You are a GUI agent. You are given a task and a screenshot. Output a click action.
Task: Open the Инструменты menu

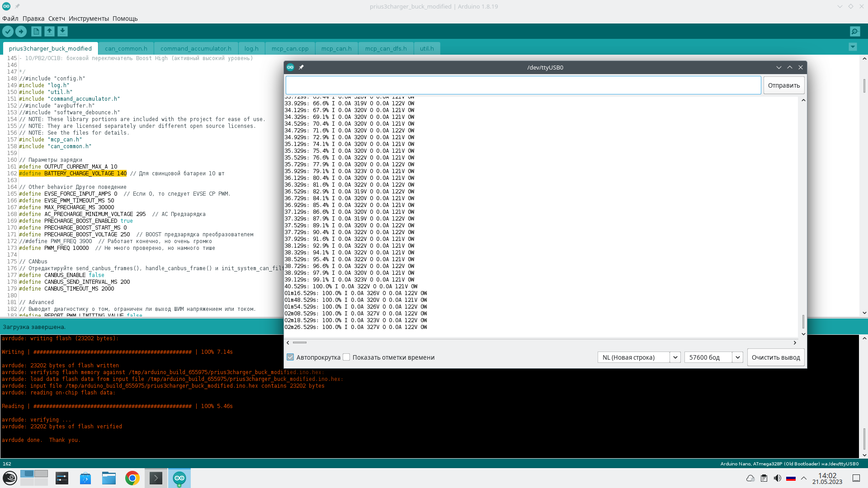click(89, 19)
